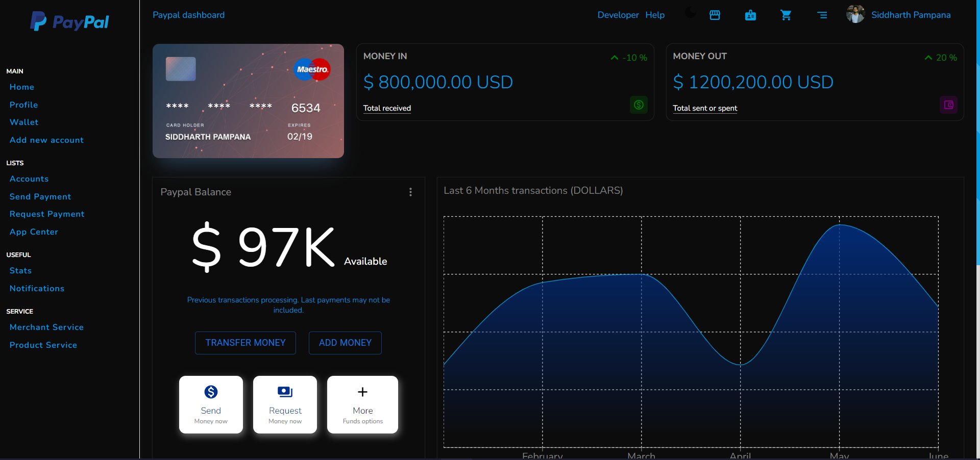
Task: Open the shopping cart
Action: pyautogui.click(x=786, y=15)
